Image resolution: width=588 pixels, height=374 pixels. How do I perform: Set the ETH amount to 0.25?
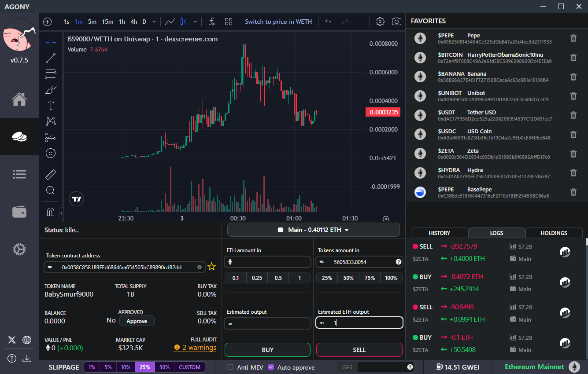point(257,278)
